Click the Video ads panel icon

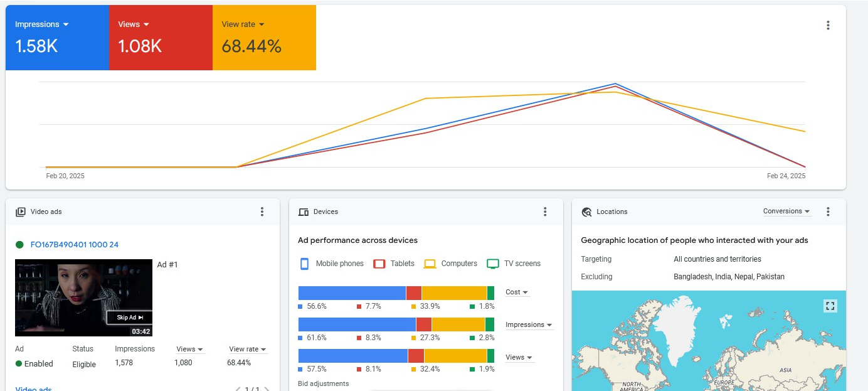tap(21, 212)
